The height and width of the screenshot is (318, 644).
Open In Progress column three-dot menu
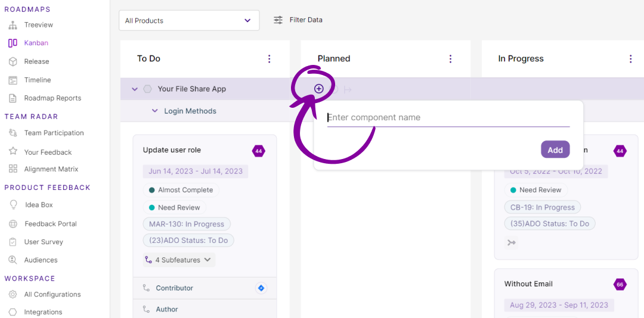(x=630, y=59)
